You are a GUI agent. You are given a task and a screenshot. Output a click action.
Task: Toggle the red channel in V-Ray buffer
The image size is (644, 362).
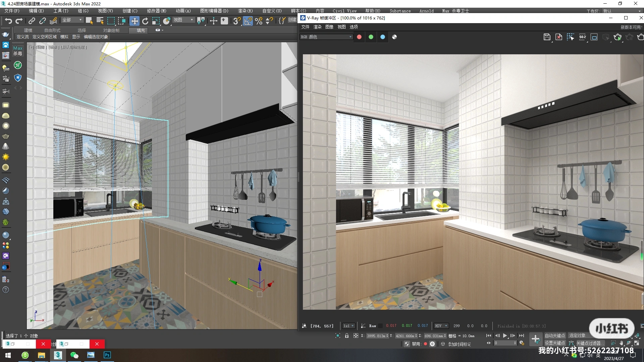pyautogui.click(x=359, y=37)
